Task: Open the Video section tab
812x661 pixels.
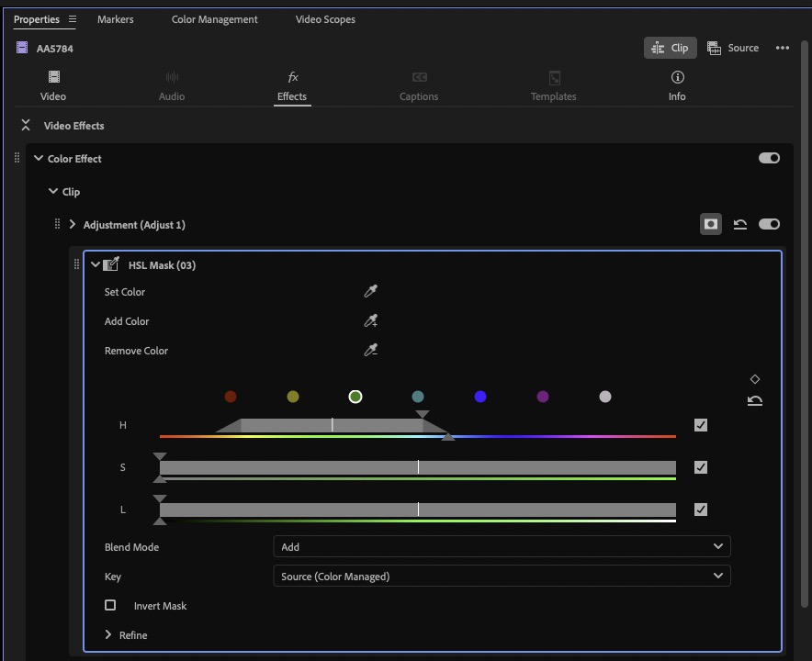Action: 53,86
